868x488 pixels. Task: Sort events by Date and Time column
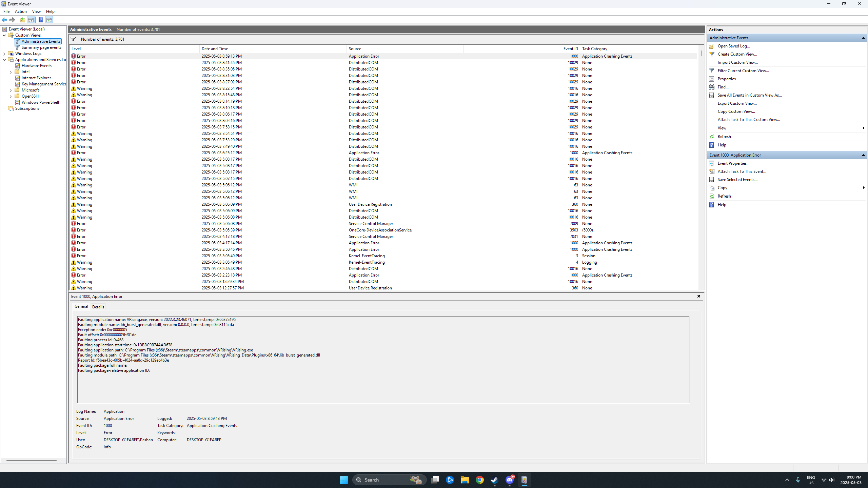[215, 49]
